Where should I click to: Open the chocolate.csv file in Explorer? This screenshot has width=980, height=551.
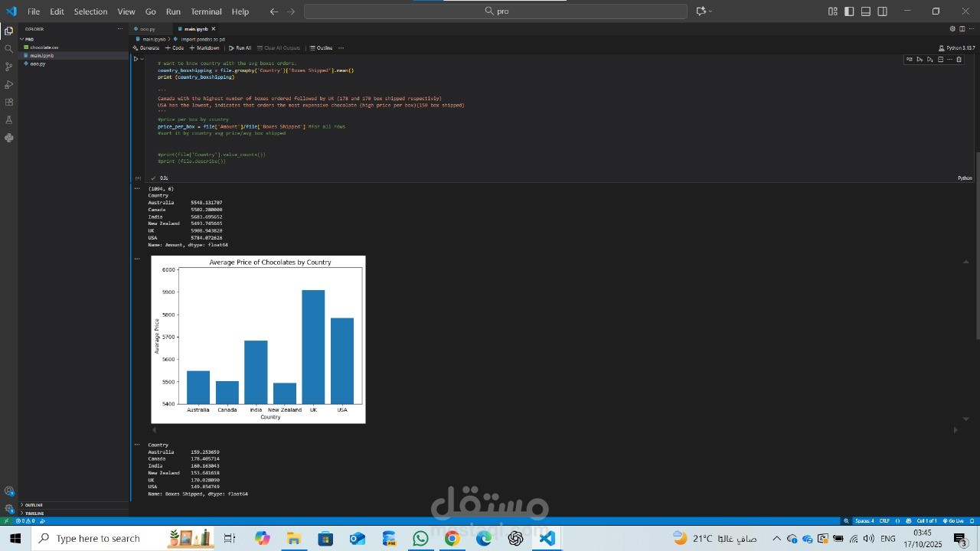click(44, 47)
